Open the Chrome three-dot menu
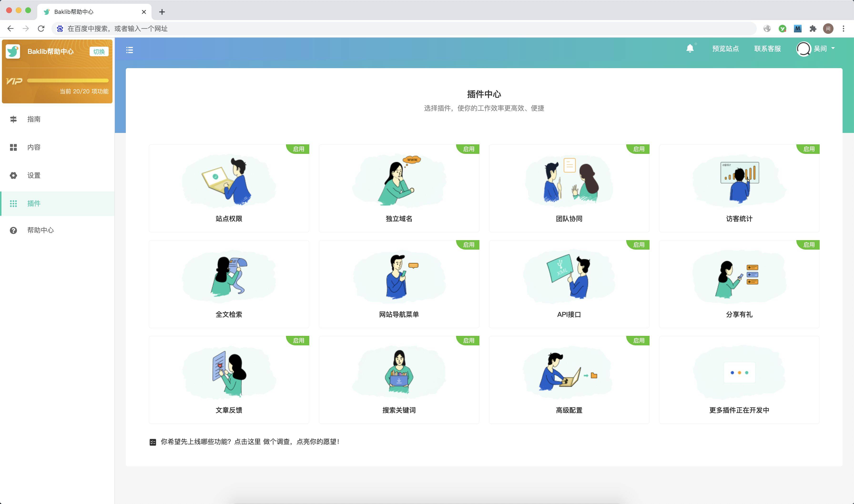Screen dimensions: 854x504 (x=844, y=29)
